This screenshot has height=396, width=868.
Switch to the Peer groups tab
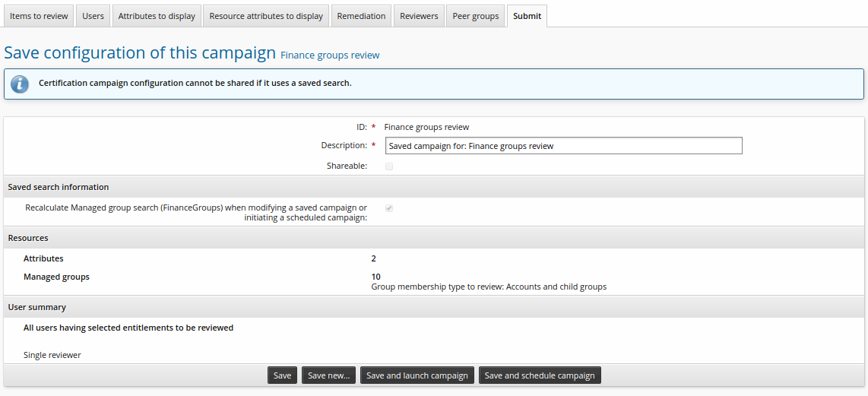pyautogui.click(x=476, y=16)
